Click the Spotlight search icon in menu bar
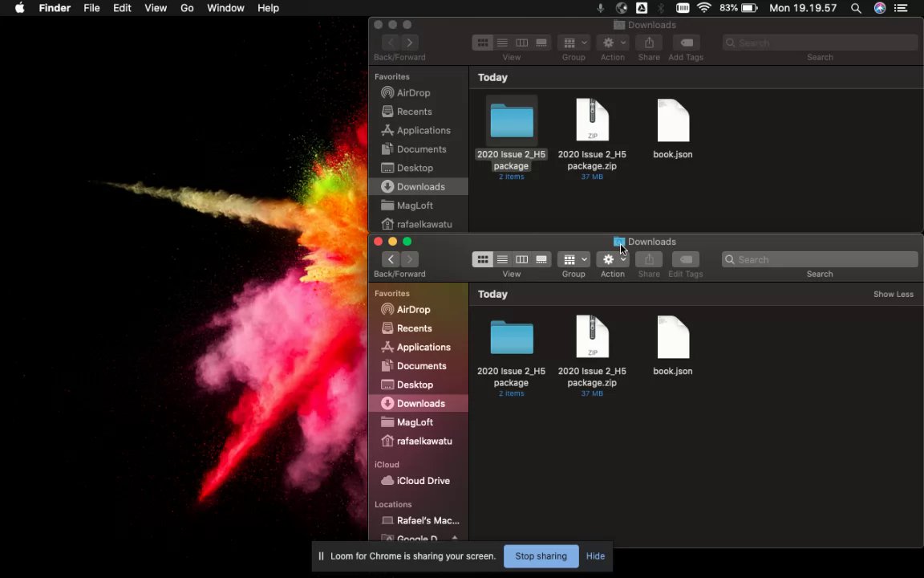Image resolution: width=924 pixels, height=578 pixels. 856,8
